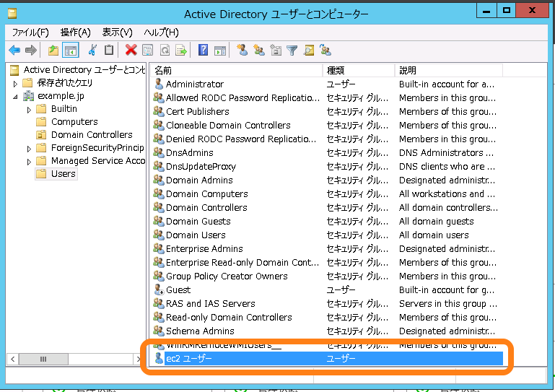Image resolution: width=555 pixels, height=392 pixels.
Task: Click the tree pane horizontal scrollbar thumb
Action: pos(43,359)
